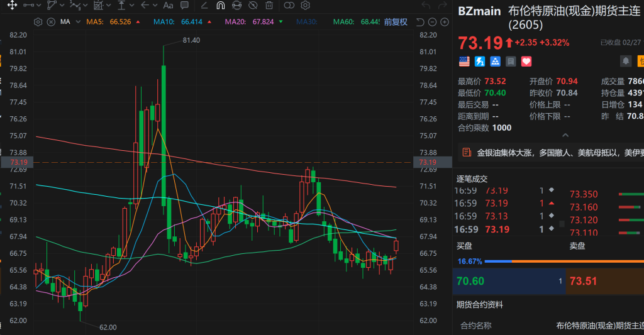Toggle the red heart favorite icon

tap(526, 61)
